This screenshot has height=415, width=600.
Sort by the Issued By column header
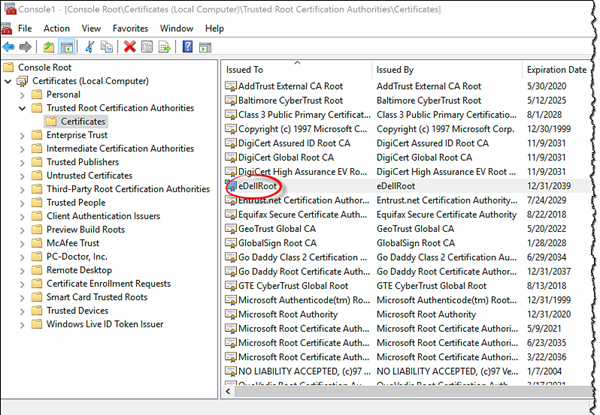pyautogui.click(x=447, y=70)
